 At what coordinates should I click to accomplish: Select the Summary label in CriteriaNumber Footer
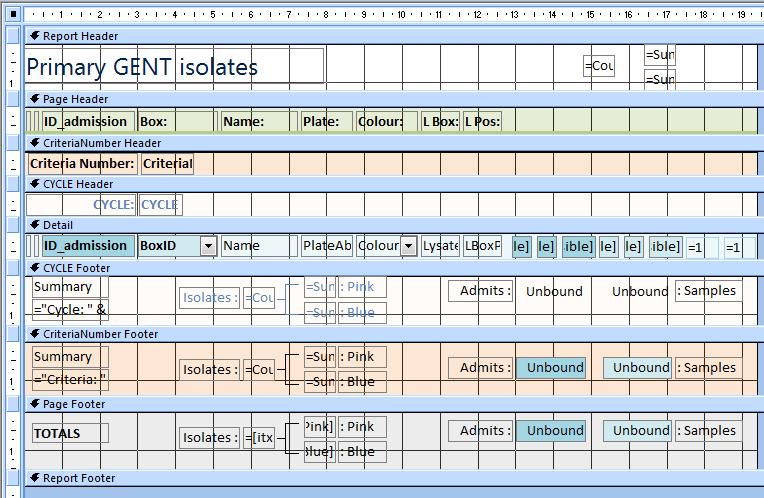(70, 357)
